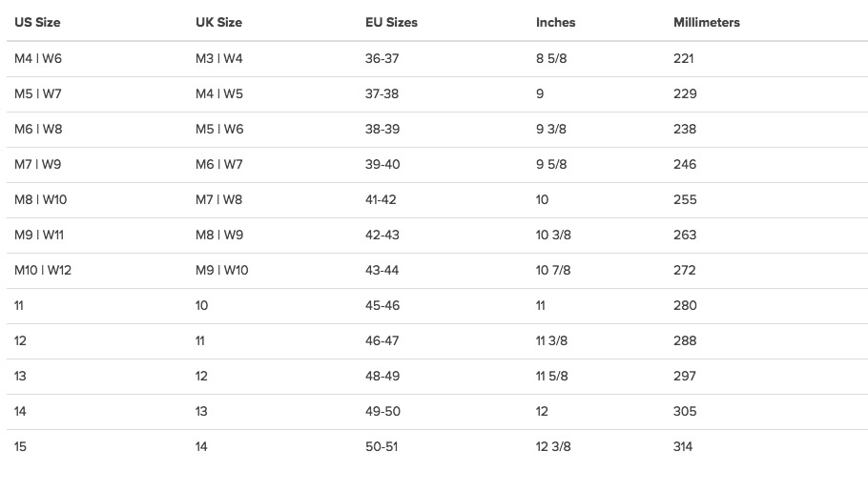This screenshot has width=868, height=492.
Task: Click the EU Sizes column header
Action: pyautogui.click(x=391, y=22)
